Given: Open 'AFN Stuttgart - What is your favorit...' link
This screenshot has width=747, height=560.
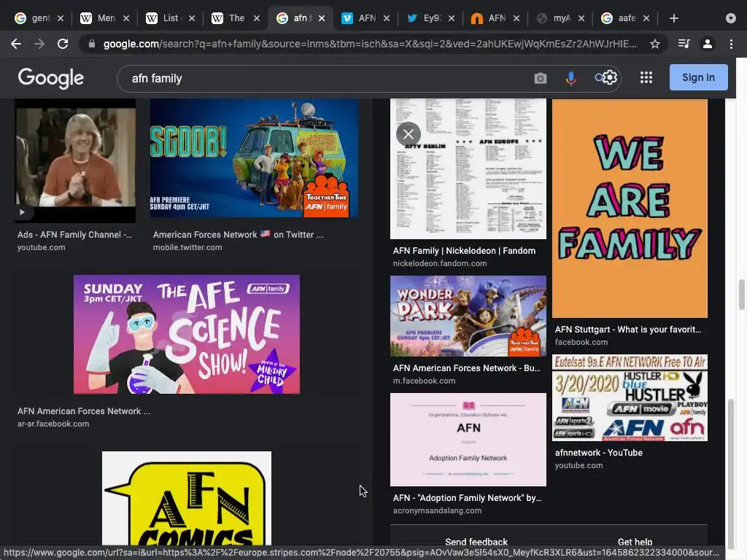Looking at the screenshot, I should pyautogui.click(x=628, y=330).
